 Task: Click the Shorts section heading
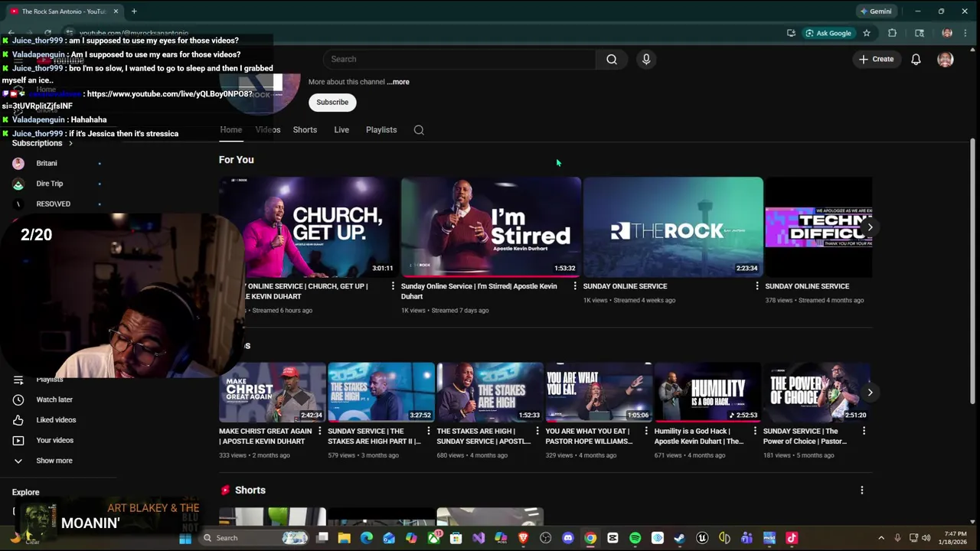pyautogui.click(x=250, y=491)
